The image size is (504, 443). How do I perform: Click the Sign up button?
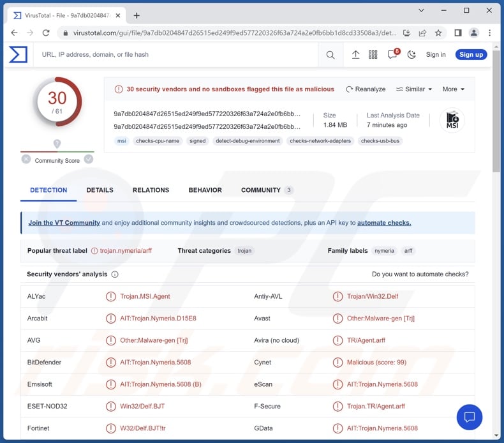click(x=471, y=55)
